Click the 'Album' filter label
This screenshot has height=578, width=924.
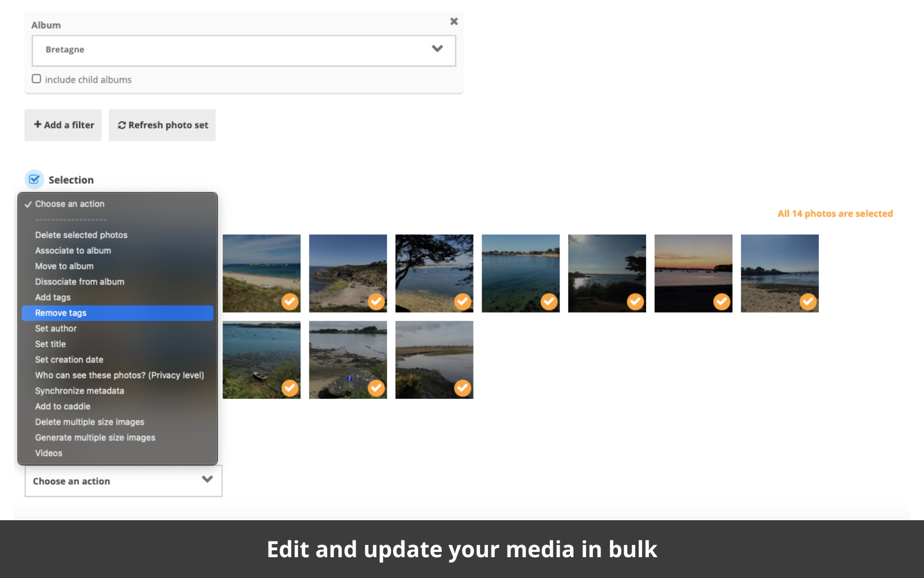click(x=46, y=25)
